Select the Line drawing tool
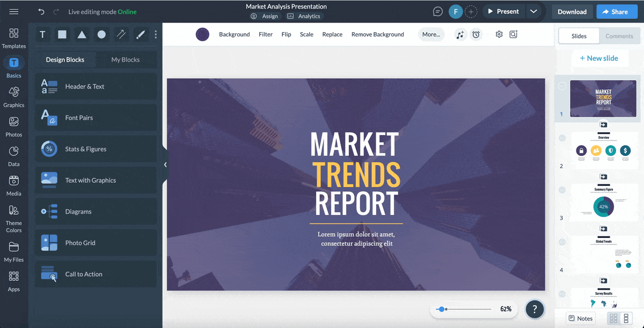 pos(121,34)
